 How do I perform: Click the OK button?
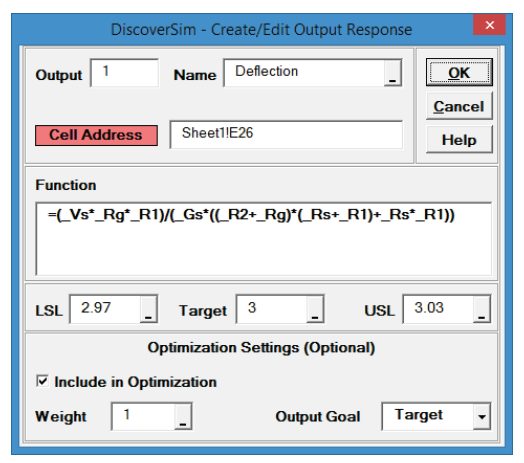tap(459, 72)
